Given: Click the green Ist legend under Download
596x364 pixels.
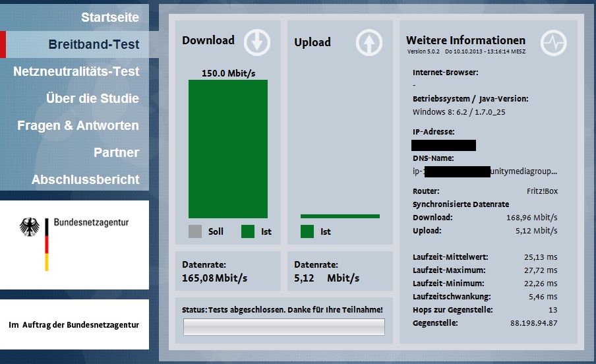Looking at the screenshot, I should [248, 231].
